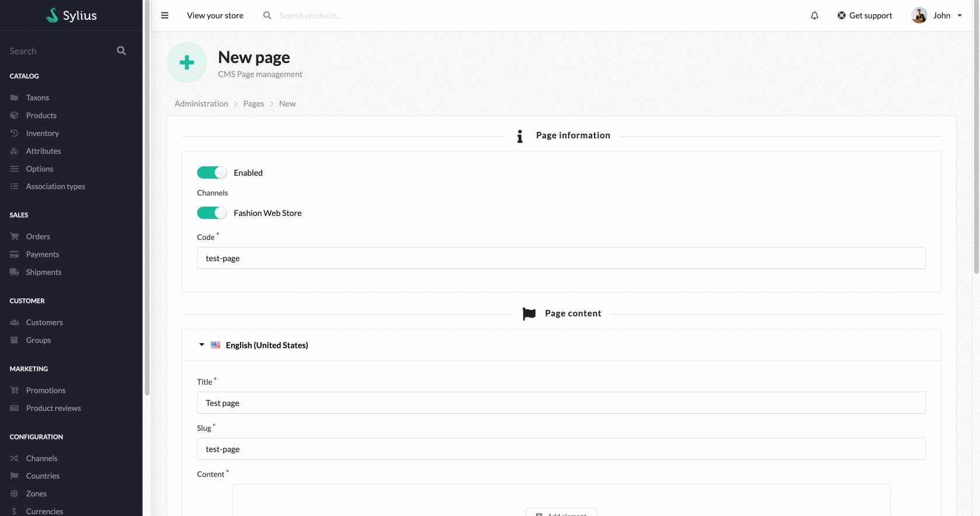Select Orders in the Sales menu
The image size is (980, 516).
click(38, 236)
